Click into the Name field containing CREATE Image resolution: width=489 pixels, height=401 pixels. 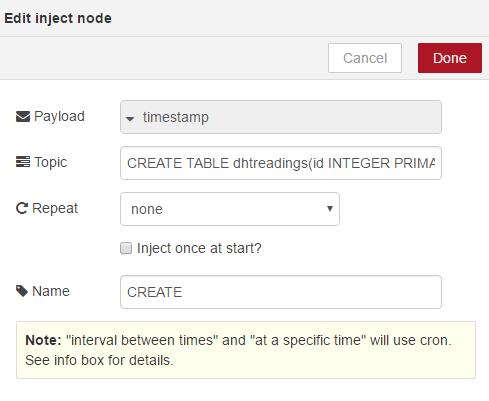[281, 292]
